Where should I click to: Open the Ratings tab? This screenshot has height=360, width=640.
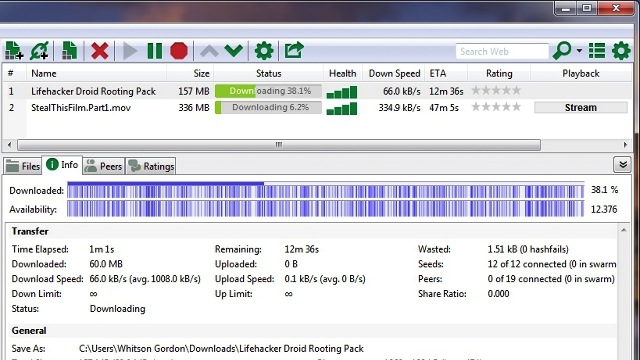pyautogui.click(x=151, y=166)
